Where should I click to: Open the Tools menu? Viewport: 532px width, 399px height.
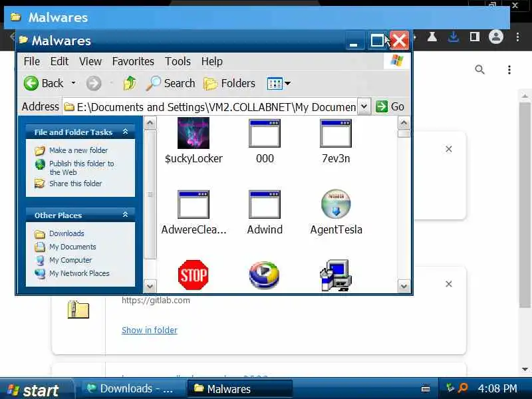(178, 61)
